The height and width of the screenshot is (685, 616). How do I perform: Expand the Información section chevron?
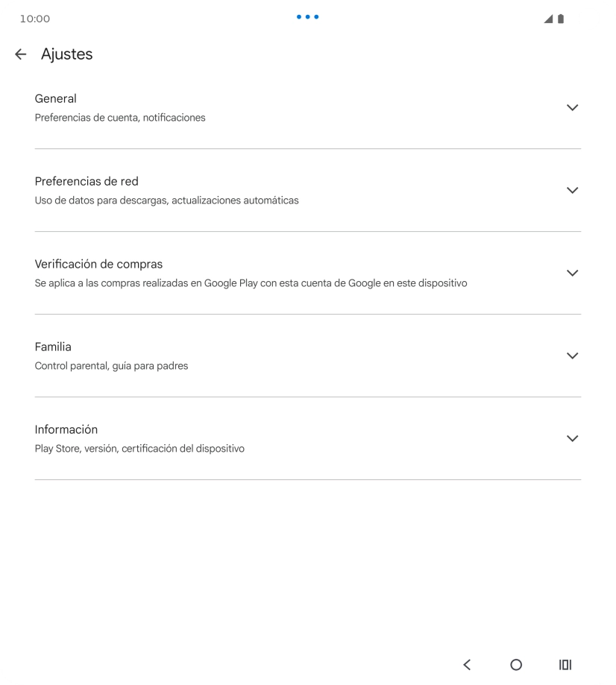click(x=572, y=438)
